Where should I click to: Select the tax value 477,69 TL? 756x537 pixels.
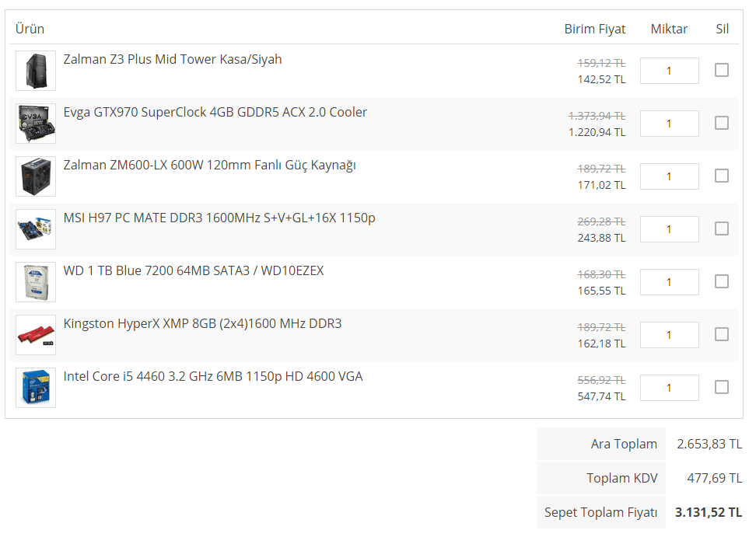coord(715,478)
